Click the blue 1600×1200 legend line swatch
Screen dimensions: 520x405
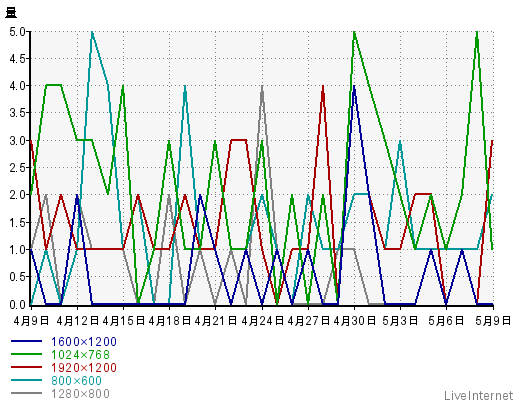[x=27, y=341]
